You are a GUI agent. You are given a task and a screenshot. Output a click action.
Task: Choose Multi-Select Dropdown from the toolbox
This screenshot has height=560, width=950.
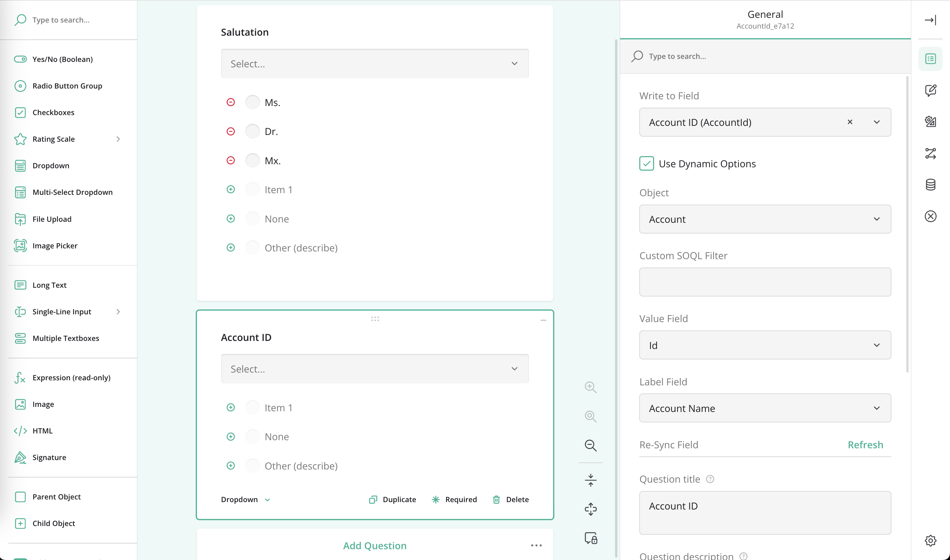pyautogui.click(x=72, y=193)
